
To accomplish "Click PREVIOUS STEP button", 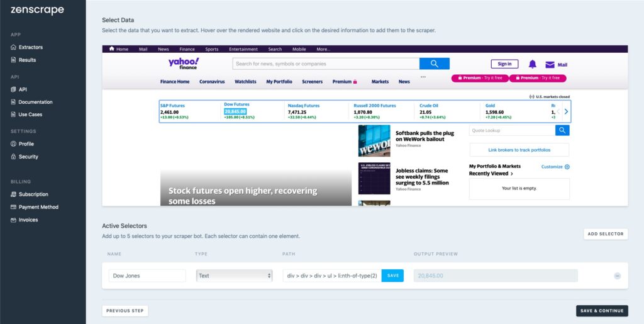I will [125, 311].
